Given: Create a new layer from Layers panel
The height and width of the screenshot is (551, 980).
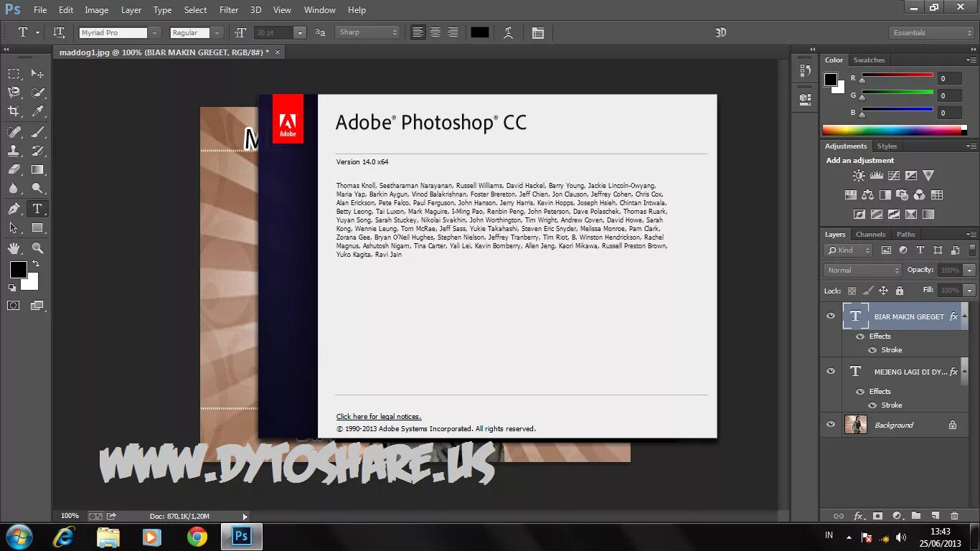Looking at the screenshot, I should click(x=935, y=515).
